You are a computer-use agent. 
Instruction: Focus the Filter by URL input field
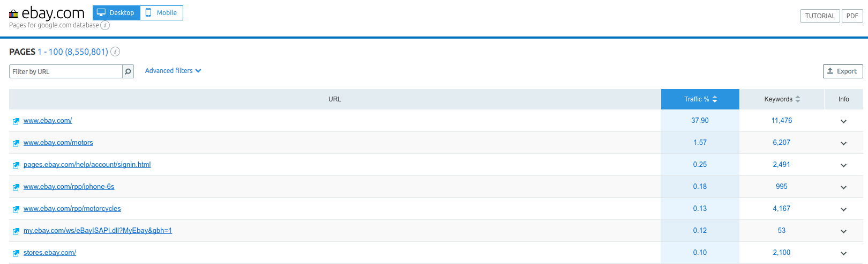coord(66,71)
